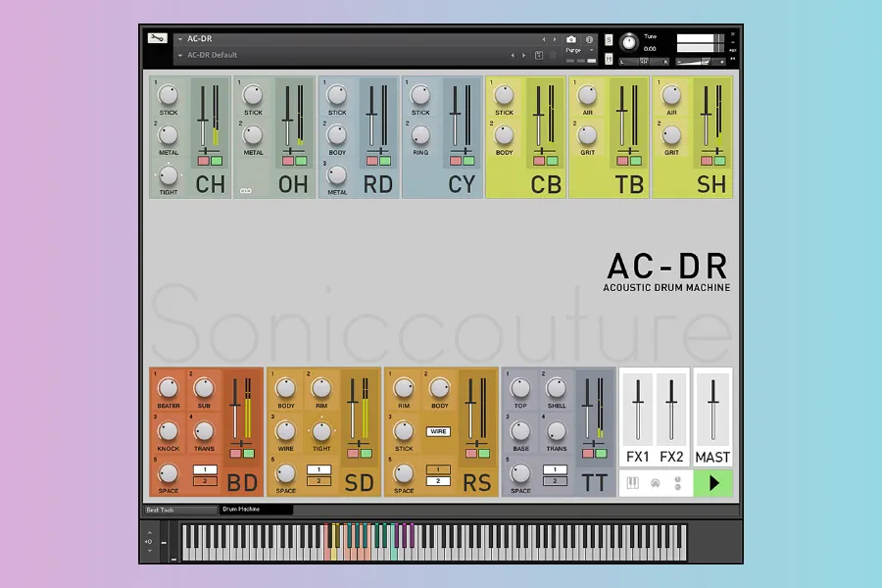Image resolution: width=882 pixels, height=588 pixels.
Task: Select kit option 2 on BD channel
Action: tap(205, 481)
